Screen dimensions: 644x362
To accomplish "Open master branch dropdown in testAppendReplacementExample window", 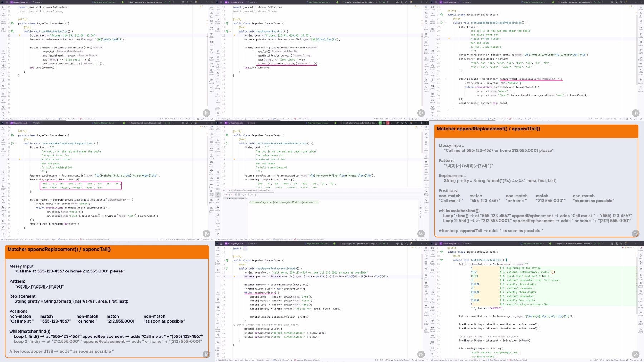I will tap(252, 243).
